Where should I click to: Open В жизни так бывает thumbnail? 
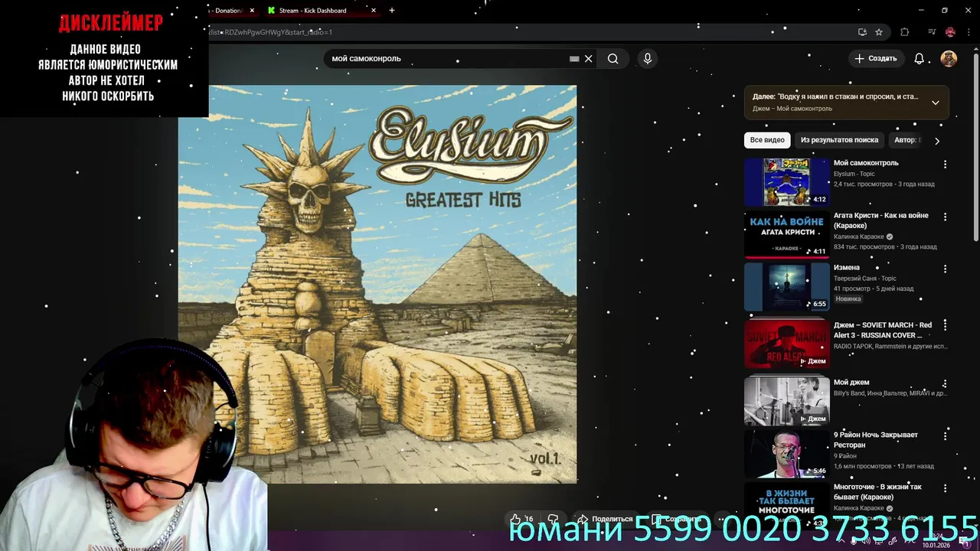pyautogui.click(x=787, y=505)
